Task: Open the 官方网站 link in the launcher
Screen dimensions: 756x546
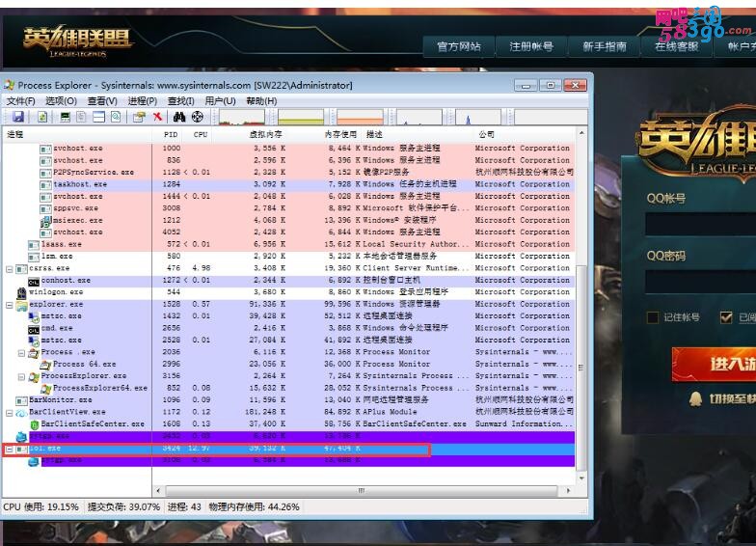Action: coord(459,46)
